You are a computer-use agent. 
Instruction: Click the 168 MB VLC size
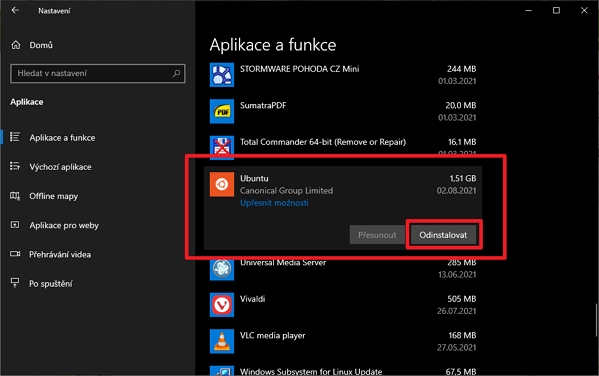pyautogui.click(x=462, y=335)
